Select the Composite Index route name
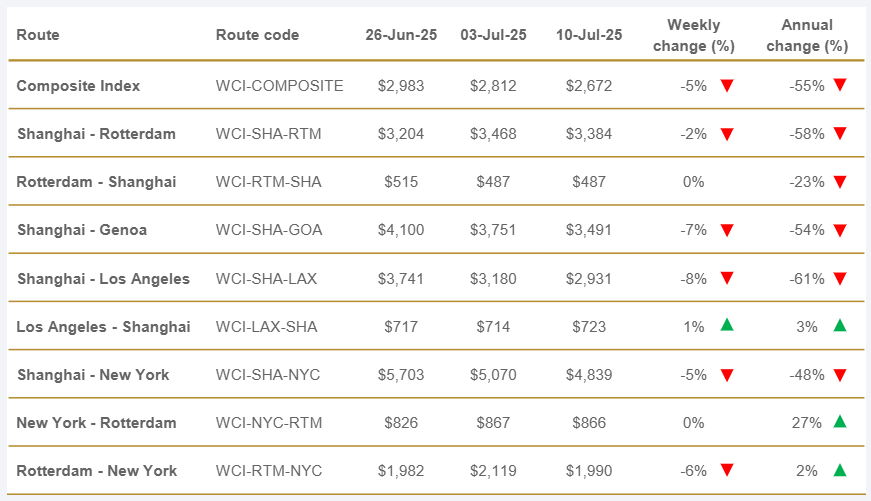 (78, 86)
